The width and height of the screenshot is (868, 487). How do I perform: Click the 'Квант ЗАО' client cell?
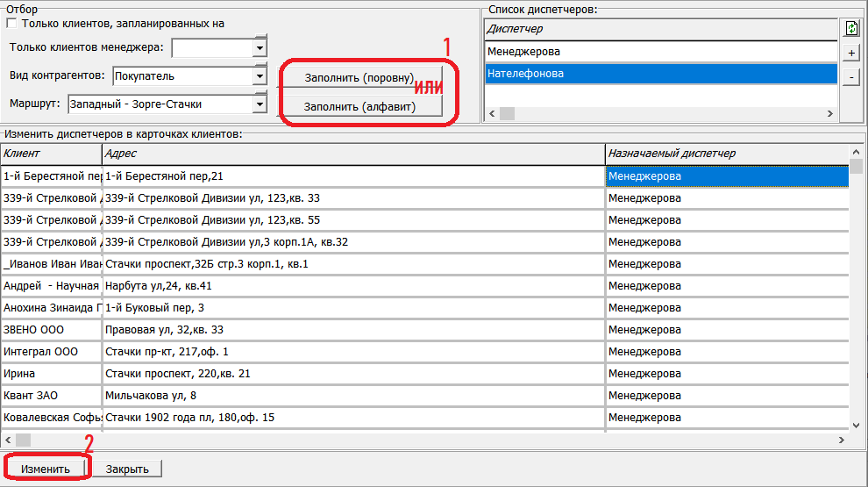[x=51, y=396]
